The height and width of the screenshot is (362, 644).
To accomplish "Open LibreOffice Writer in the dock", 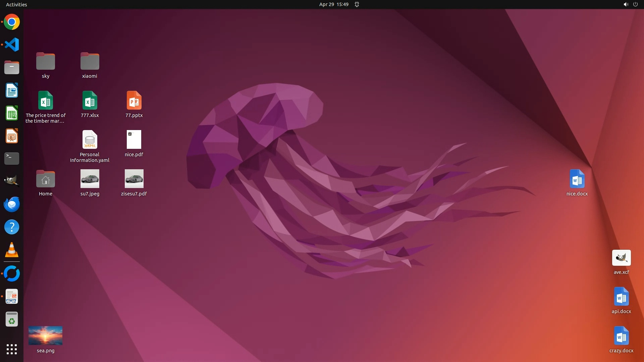I will (x=12, y=90).
